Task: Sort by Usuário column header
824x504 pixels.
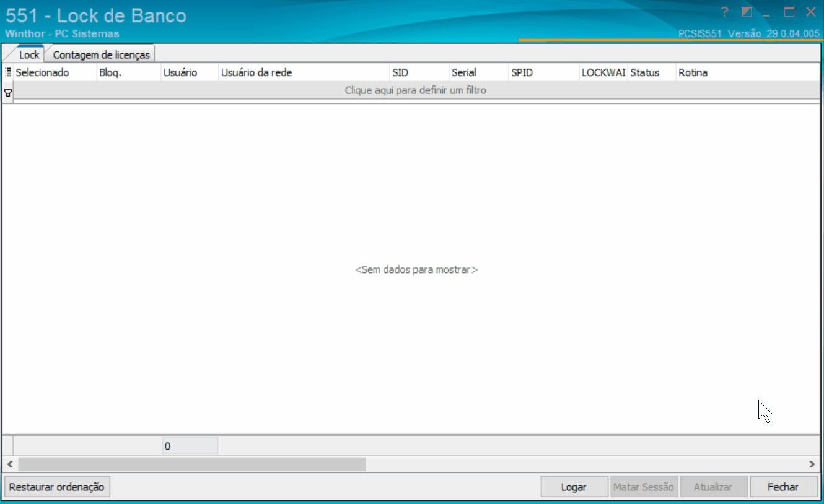Action: pos(190,72)
